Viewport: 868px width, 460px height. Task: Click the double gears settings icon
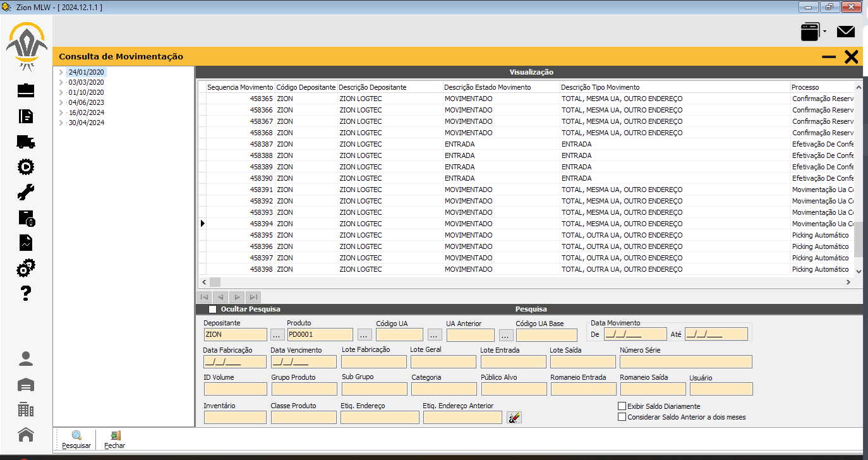pos(26,268)
